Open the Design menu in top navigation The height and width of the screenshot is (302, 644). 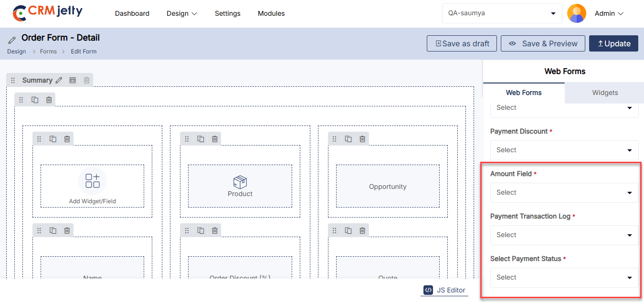click(x=181, y=13)
